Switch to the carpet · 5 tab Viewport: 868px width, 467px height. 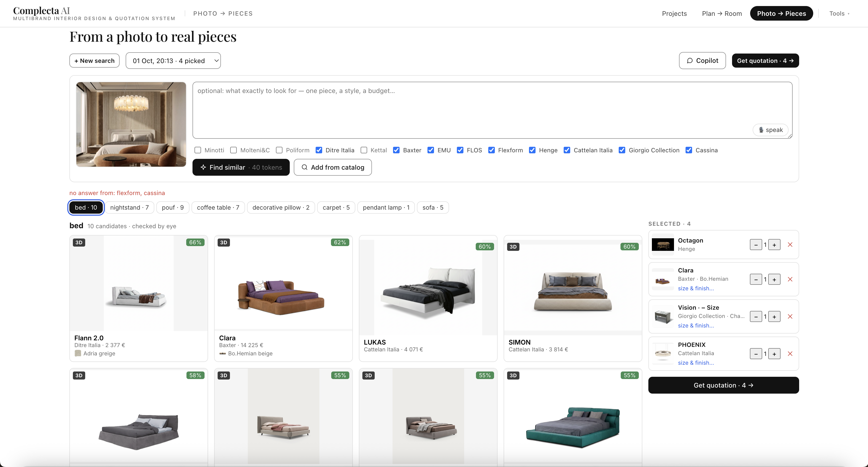pyautogui.click(x=336, y=208)
